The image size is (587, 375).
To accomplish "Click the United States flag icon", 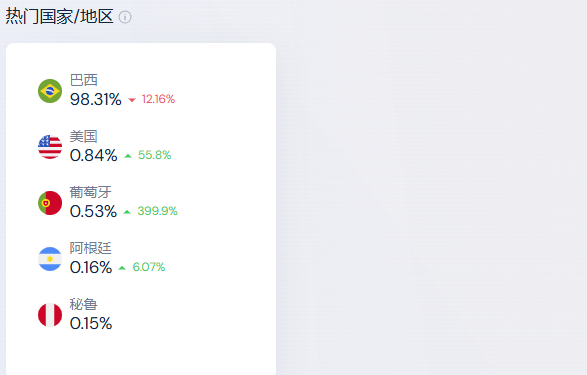I will (50, 147).
